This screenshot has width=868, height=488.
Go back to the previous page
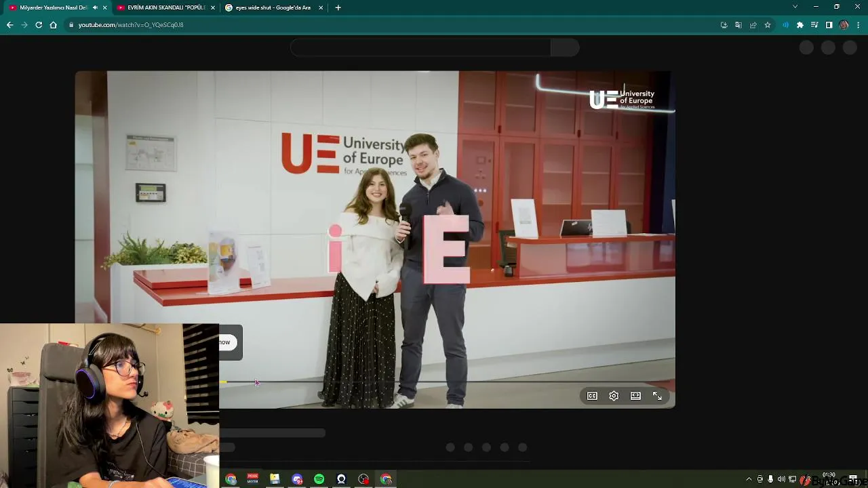point(9,25)
